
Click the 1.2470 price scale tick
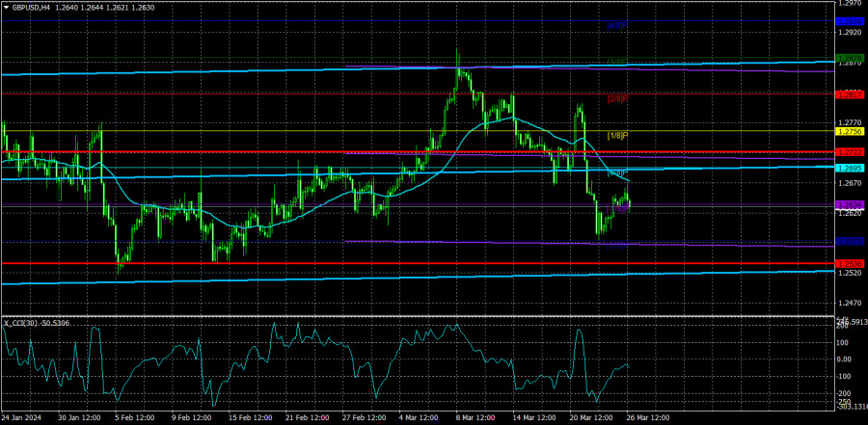(851, 304)
